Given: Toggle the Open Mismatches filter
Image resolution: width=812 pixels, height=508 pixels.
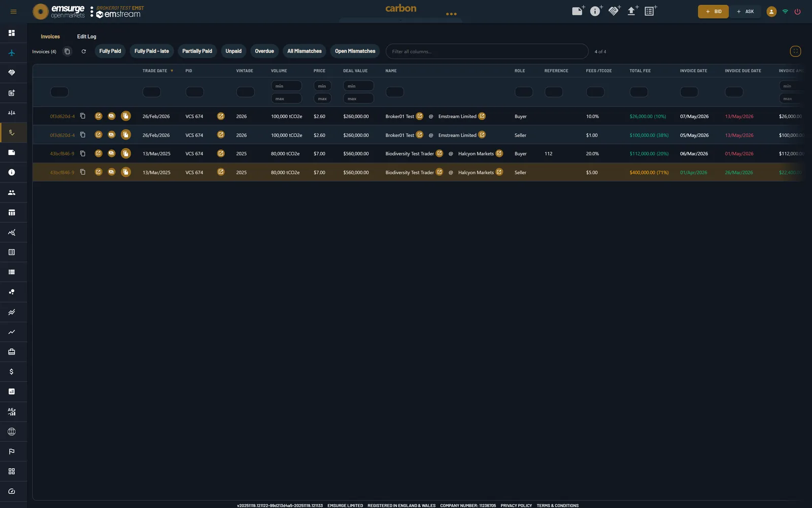Looking at the screenshot, I should point(355,51).
